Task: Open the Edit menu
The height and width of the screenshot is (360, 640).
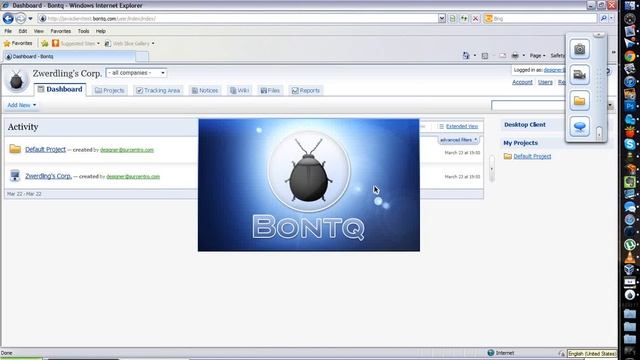Action: (x=22, y=31)
